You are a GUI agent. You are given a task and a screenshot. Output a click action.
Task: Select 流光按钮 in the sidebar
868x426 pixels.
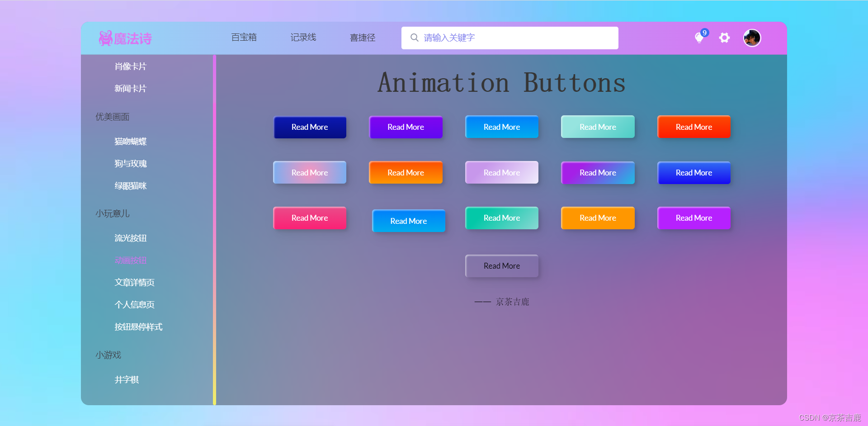131,238
